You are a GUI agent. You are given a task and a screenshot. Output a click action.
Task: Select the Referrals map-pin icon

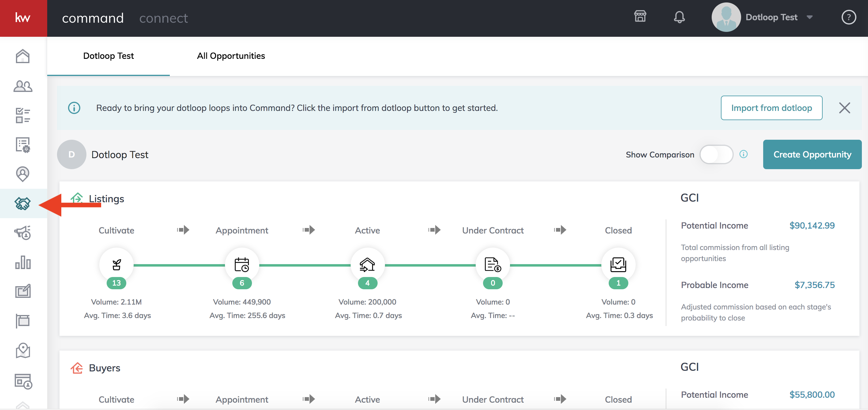(23, 174)
